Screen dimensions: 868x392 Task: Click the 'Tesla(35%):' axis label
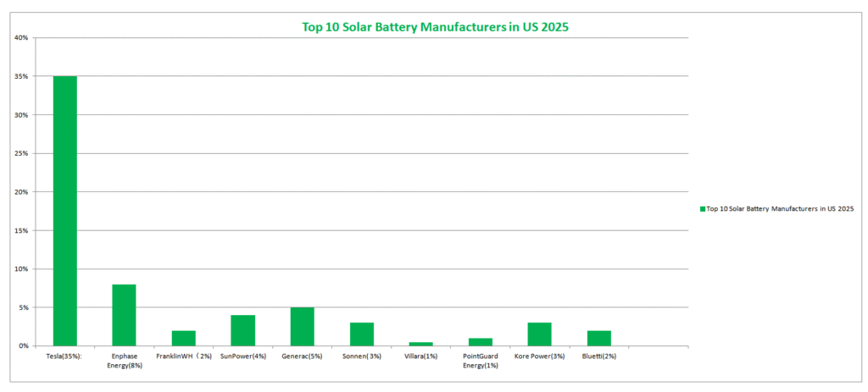64,356
